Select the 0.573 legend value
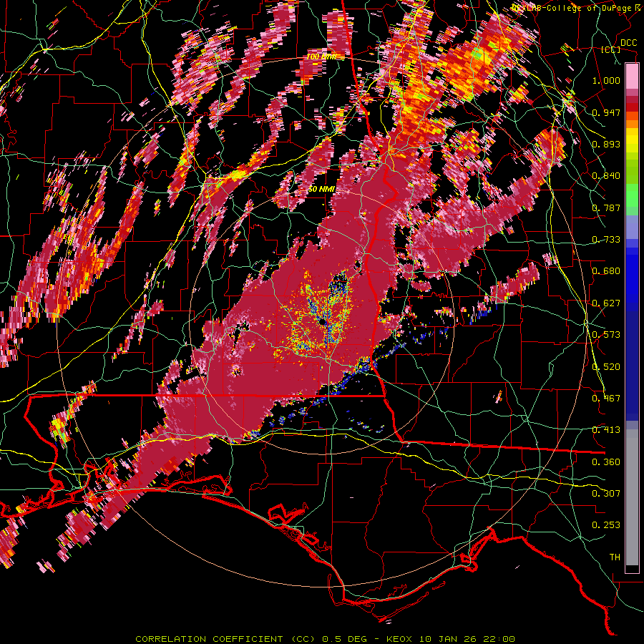The width and height of the screenshot is (644, 644). (606, 335)
